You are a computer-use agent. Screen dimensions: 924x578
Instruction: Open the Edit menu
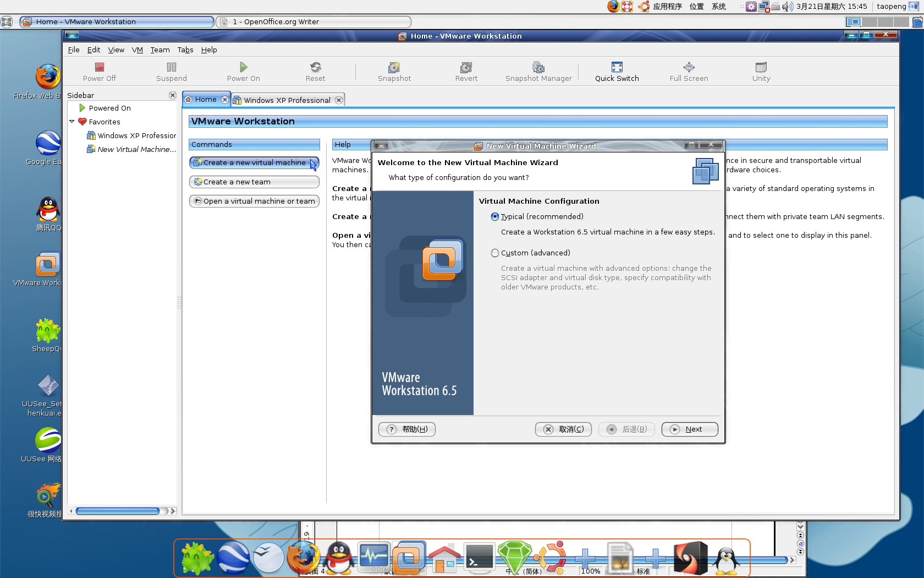(x=94, y=50)
